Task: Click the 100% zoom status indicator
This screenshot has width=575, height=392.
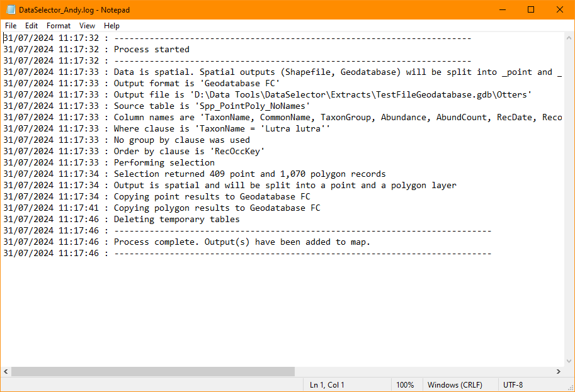Action: click(x=405, y=385)
